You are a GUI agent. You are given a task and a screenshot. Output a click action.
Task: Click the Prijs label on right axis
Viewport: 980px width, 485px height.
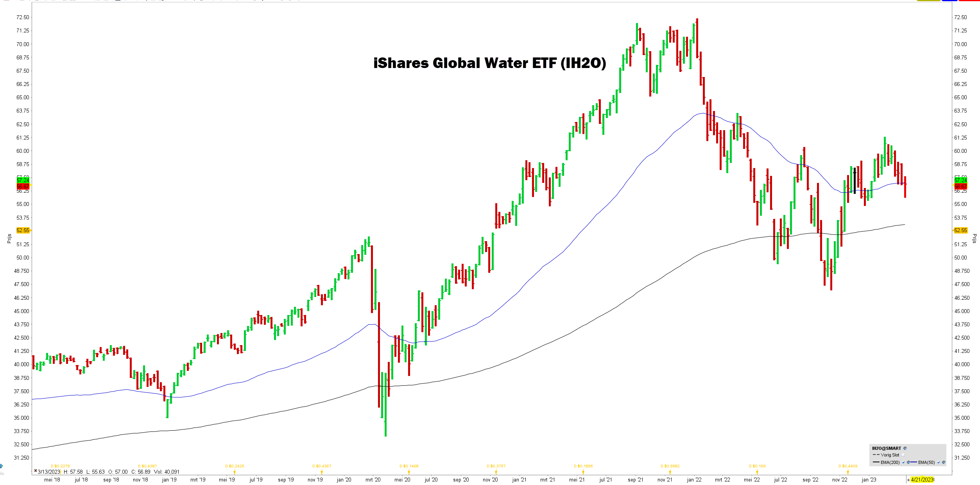point(974,238)
